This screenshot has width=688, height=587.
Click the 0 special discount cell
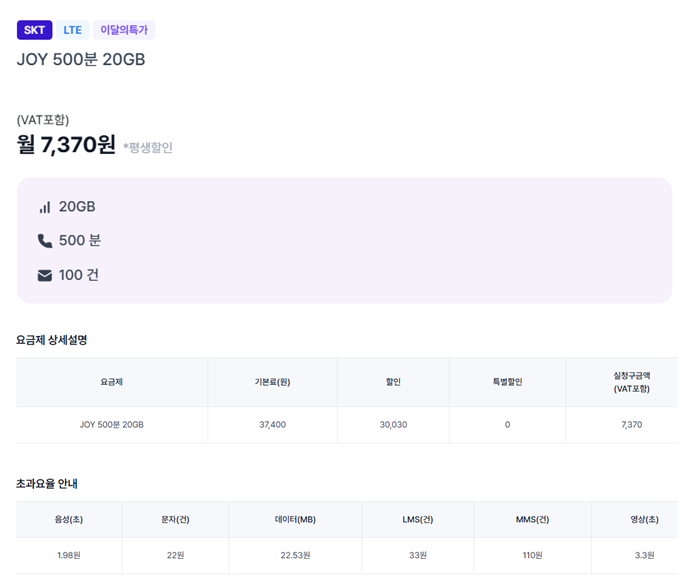click(508, 425)
